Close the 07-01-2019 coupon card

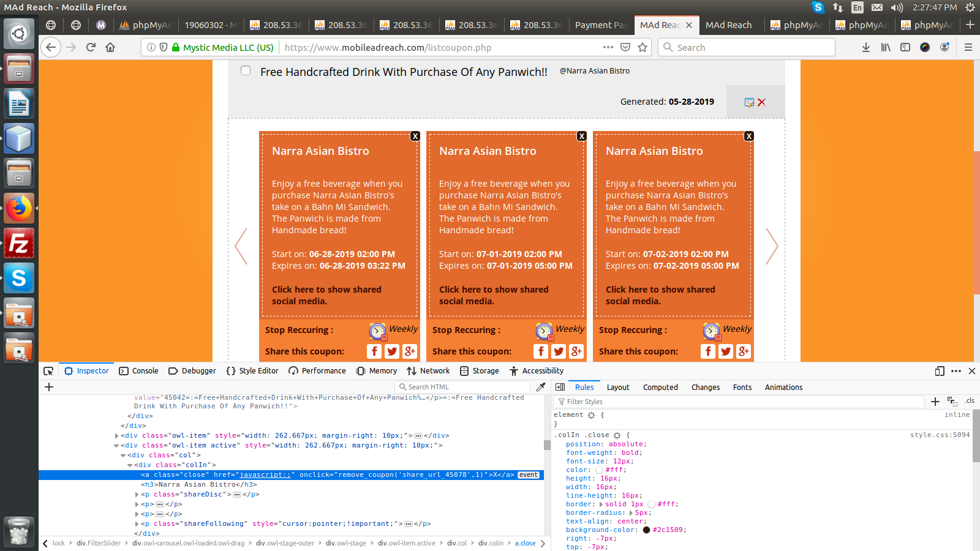pyautogui.click(x=582, y=136)
